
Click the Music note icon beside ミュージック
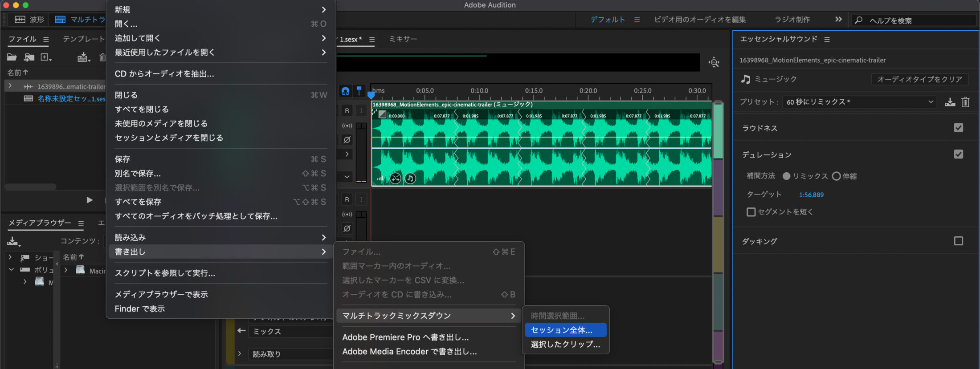pos(746,79)
